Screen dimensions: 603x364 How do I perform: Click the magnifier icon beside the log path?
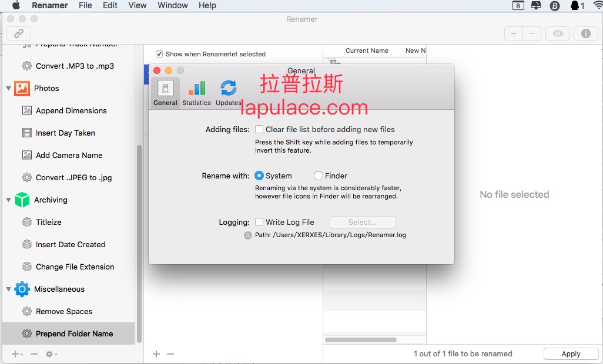pyautogui.click(x=248, y=235)
